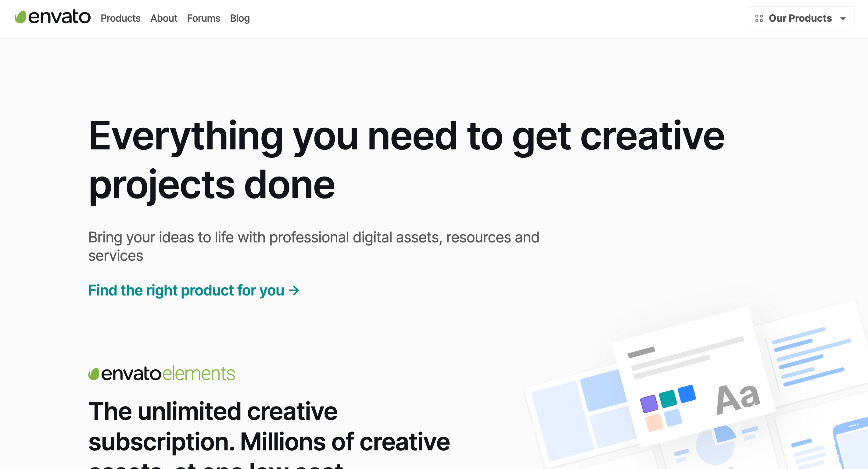The width and height of the screenshot is (868, 469).
Task: Click the Our Products dropdown arrow
Action: [843, 19]
